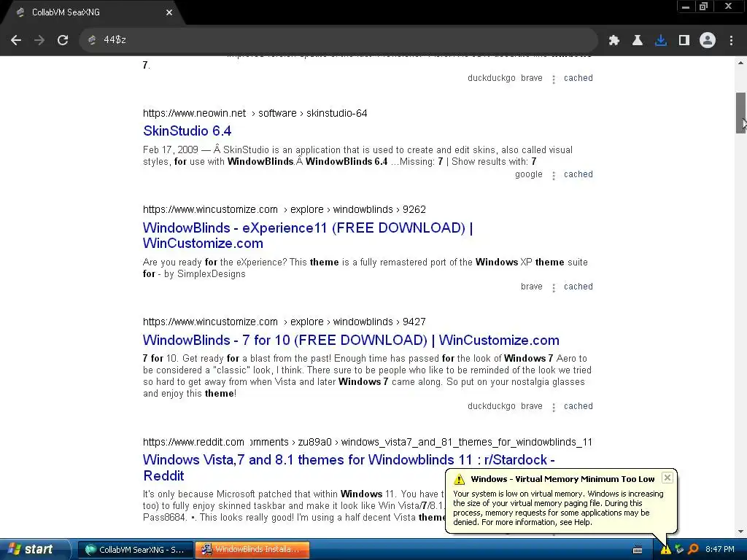Toggle the side panel icon
This screenshot has width=747, height=560.
point(684,40)
